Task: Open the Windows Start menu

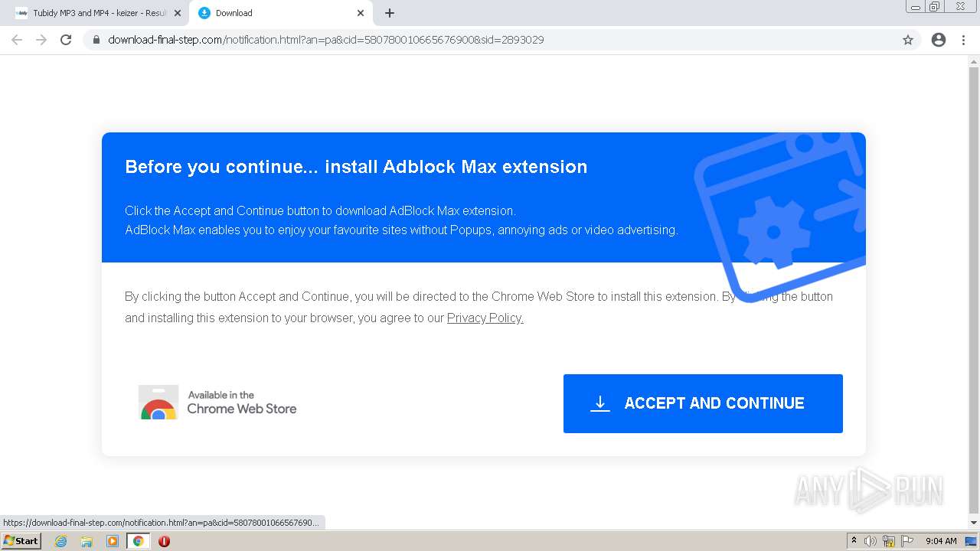Action: (x=21, y=541)
